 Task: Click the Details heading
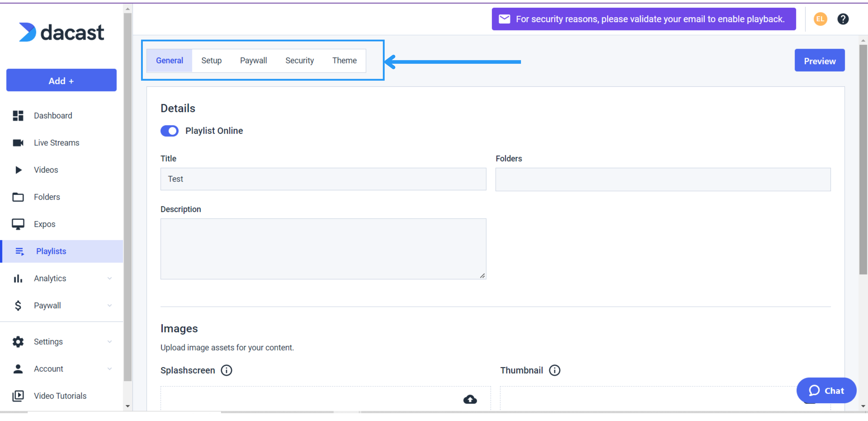pos(178,109)
